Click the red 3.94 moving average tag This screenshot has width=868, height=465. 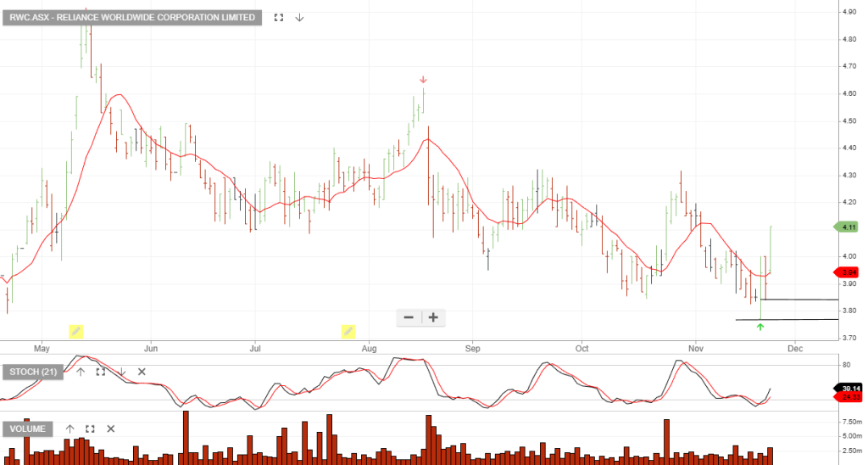coord(848,272)
